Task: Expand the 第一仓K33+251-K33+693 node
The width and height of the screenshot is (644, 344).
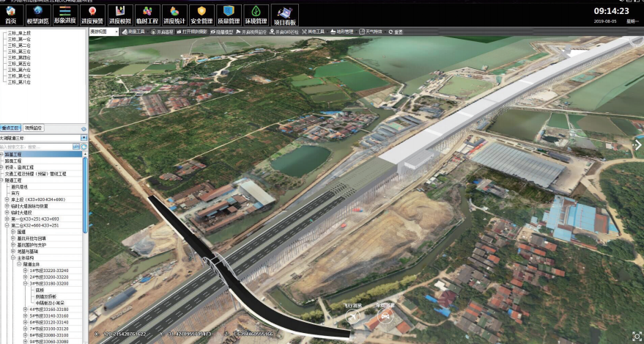Action: pos(7,219)
